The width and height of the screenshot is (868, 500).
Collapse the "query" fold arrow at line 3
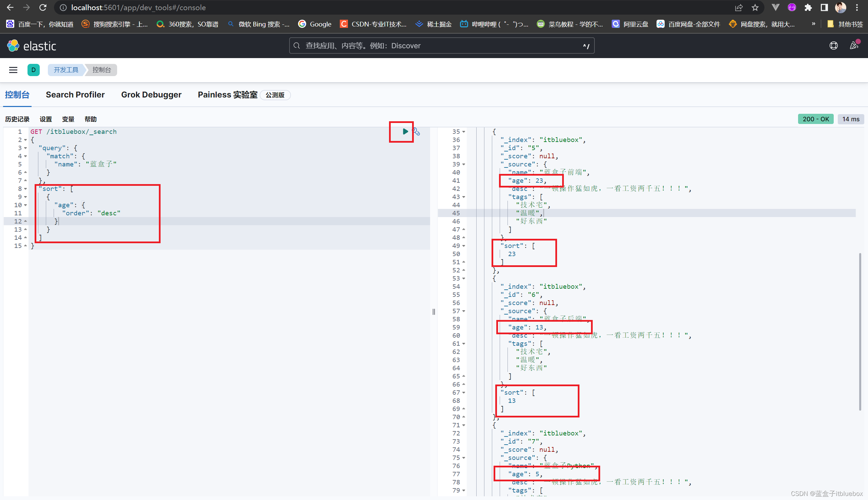click(26, 148)
